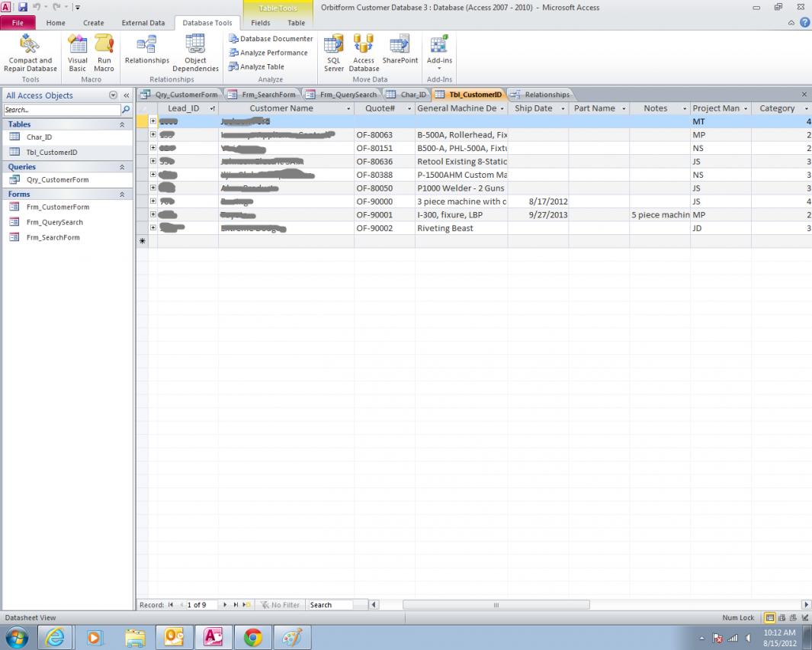Image resolution: width=812 pixels, height=650 pixels.
Task: Open the Quote# column dropdown
Action: 409,109
